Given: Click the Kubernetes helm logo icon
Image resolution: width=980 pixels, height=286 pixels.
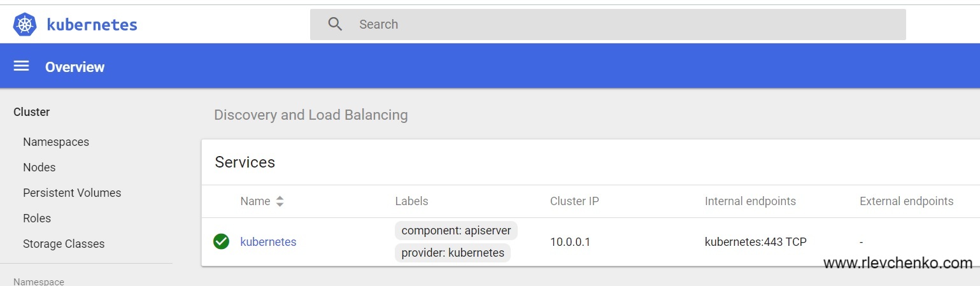Looking at the screenshot, I should pos(25,25).
